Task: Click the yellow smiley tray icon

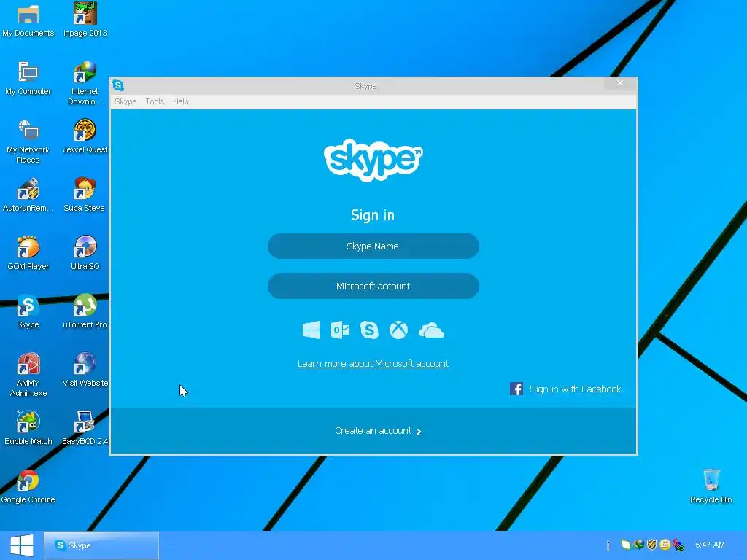Action: [x=665, y=544]
